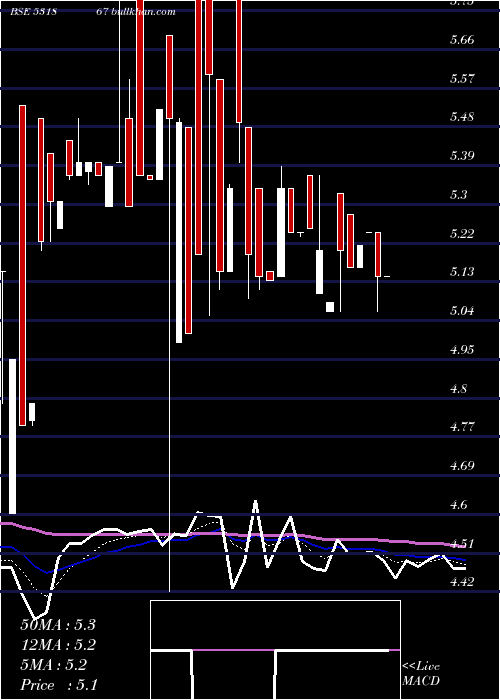The width and height of the screenshot is (500, 700).
Task: Click the 4.8 price axis label
Action: pyautogui.click(x=458, y=388)
